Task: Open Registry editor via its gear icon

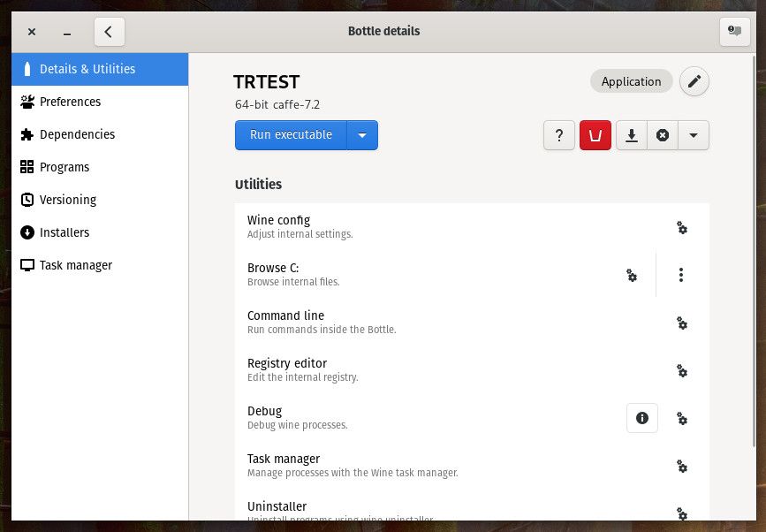Action: [x=681, y=371]
